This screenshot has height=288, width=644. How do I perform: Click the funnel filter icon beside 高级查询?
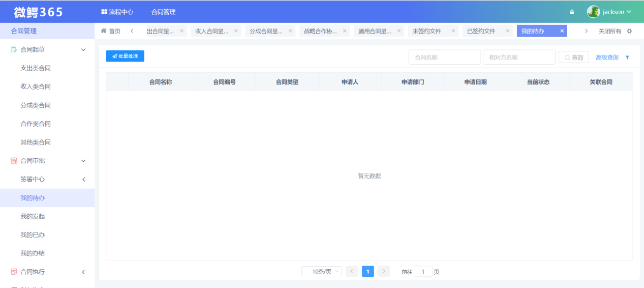627,57
